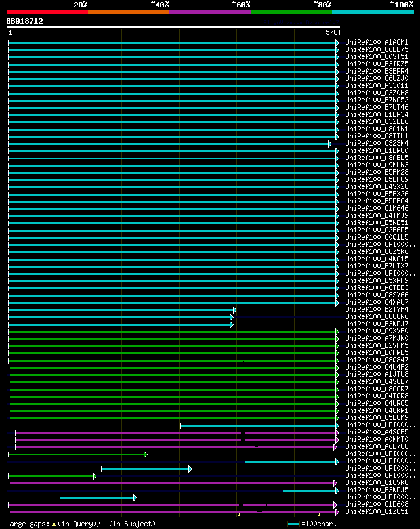Screen dimensions: 420x529
Task: Choose subject UniRef100_C8UCN6
Action: pyautogui.click(x=377, y=317)
